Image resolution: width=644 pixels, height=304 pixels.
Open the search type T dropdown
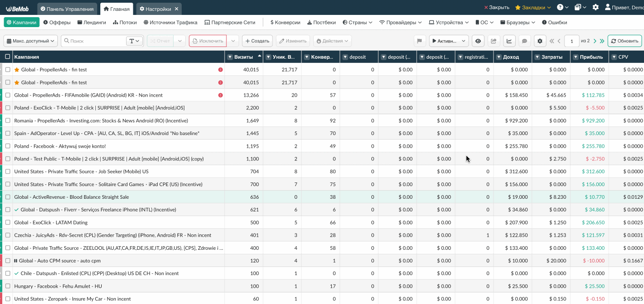click(x=135, y=41)
